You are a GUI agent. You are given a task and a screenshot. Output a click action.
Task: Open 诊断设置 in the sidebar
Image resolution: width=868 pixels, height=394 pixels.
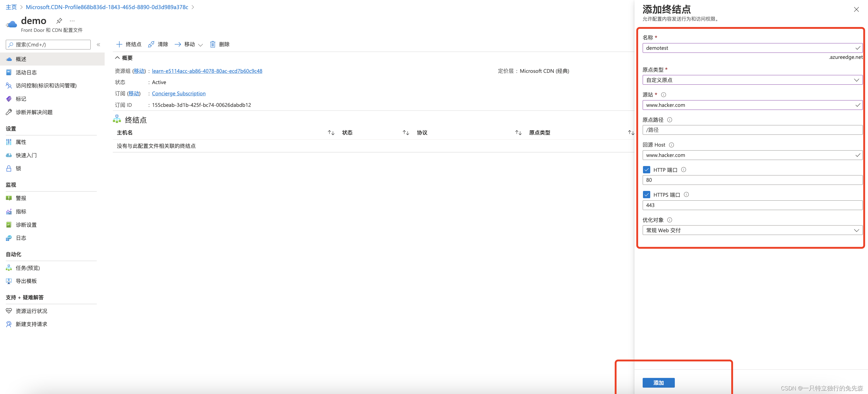coord(26,225)
